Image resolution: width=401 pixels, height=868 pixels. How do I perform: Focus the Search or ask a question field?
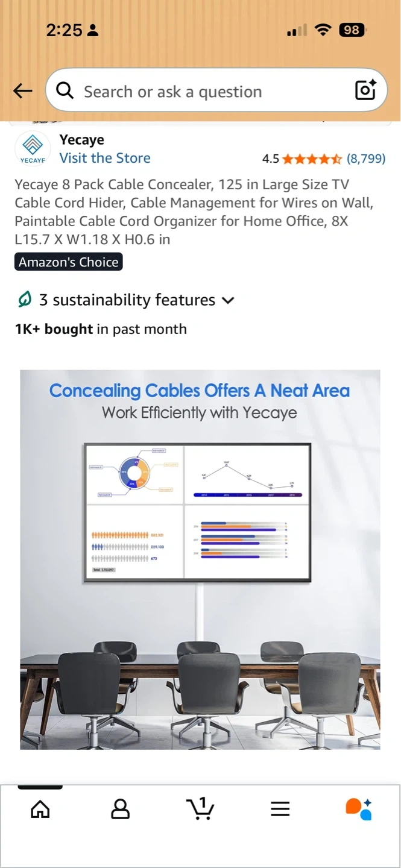point(205,91)
